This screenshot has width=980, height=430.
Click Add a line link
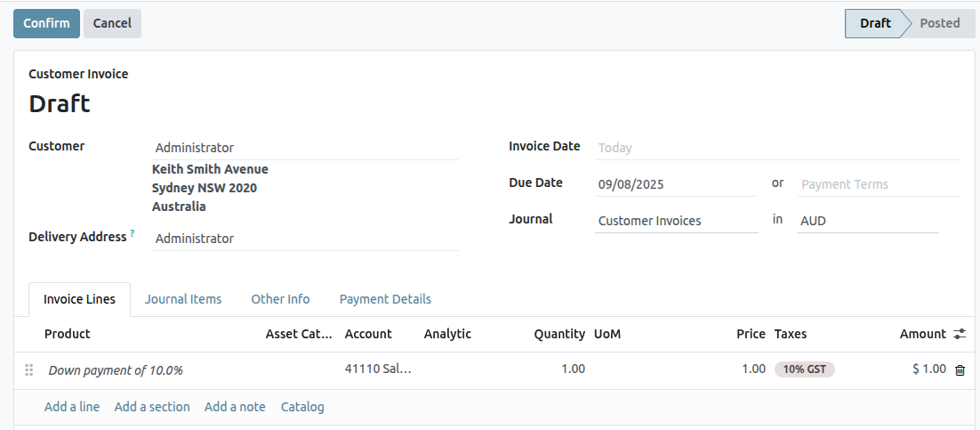tap(72, 407)
